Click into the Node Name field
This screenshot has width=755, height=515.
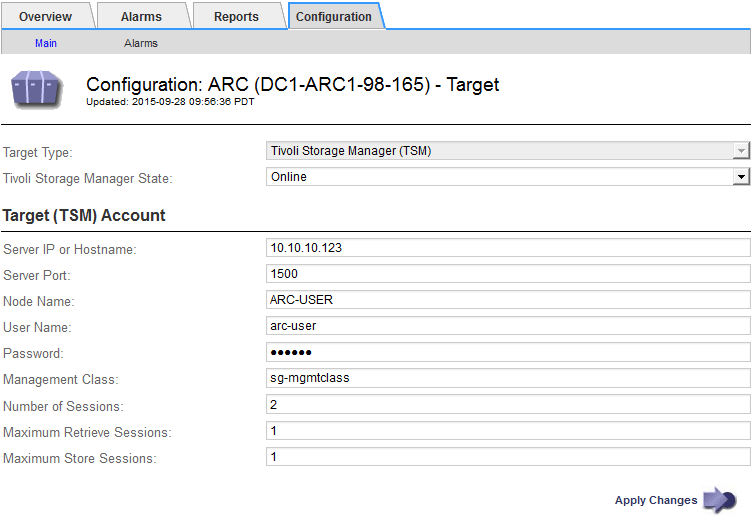508,300
